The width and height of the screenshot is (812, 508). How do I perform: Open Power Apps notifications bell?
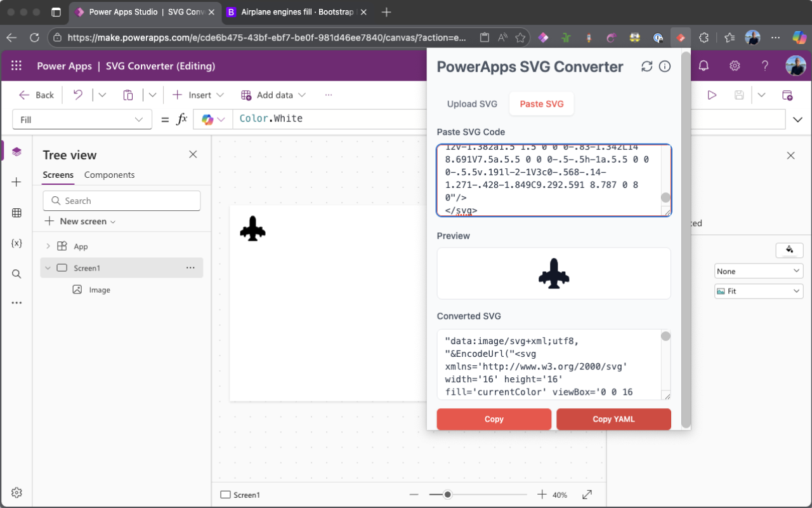[x=703, y=66]
